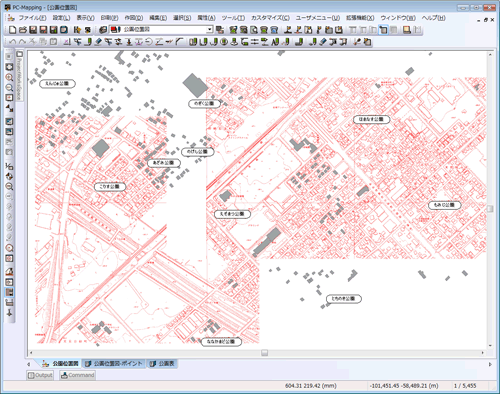Image resolution: width=500 pixels, height=394 pixels.
Task: Expand the ProjectWorkSpace side panel tab
Action: 20,76
